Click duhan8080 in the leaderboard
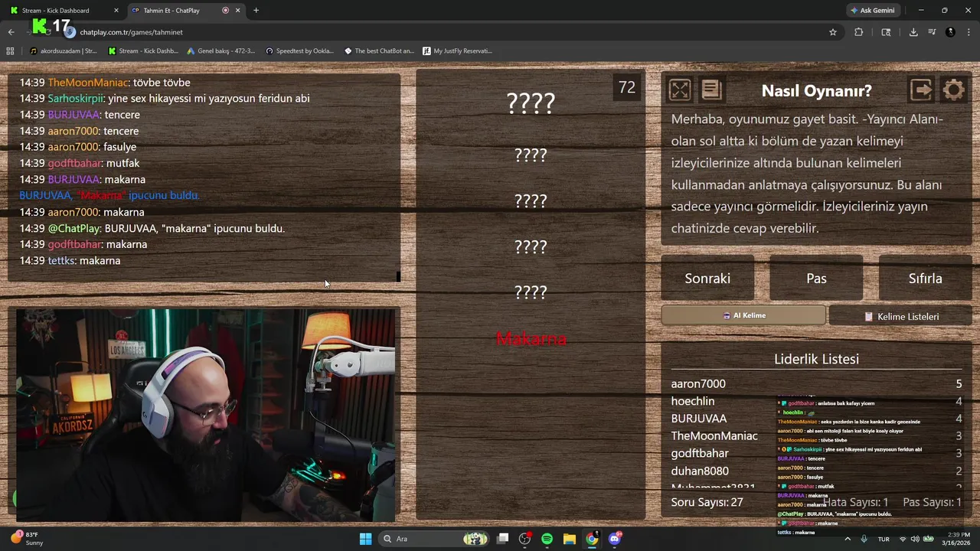The width and height of the screenshot is (980, 551). (700, 471)
